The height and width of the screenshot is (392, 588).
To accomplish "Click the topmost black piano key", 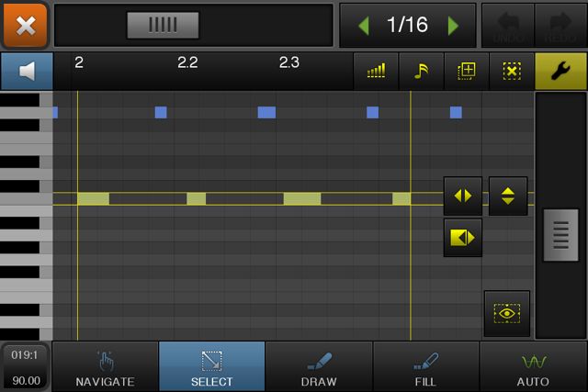I will click(x=19, y=100).
